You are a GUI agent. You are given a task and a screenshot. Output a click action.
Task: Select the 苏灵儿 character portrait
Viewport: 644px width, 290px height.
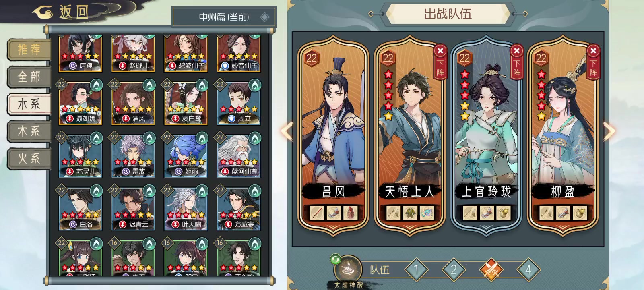coord(80,155)
